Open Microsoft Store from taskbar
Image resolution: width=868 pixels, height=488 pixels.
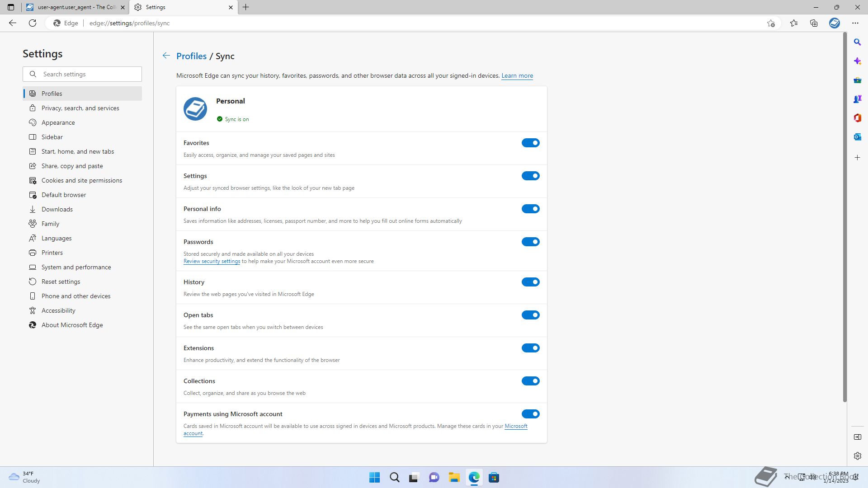(494, 478)
